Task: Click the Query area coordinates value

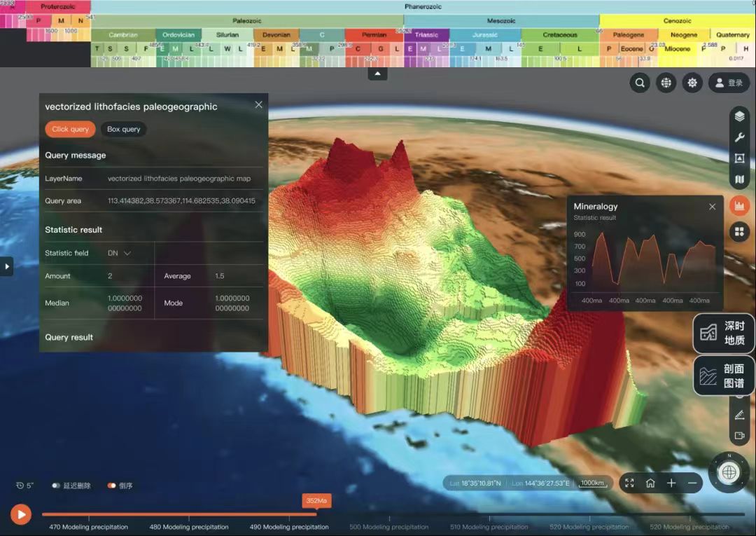Action: tap(181, 200)
